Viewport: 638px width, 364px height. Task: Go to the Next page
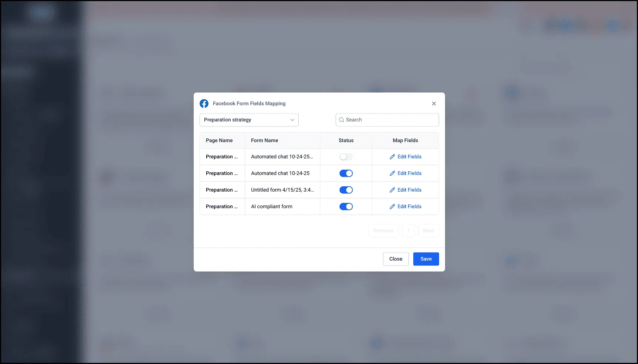pyautogui.click(x=428, y=231)
